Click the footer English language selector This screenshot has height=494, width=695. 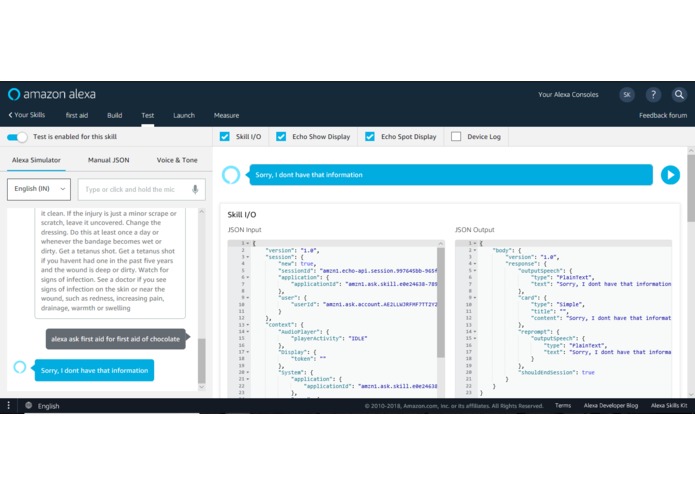[48, 406]
